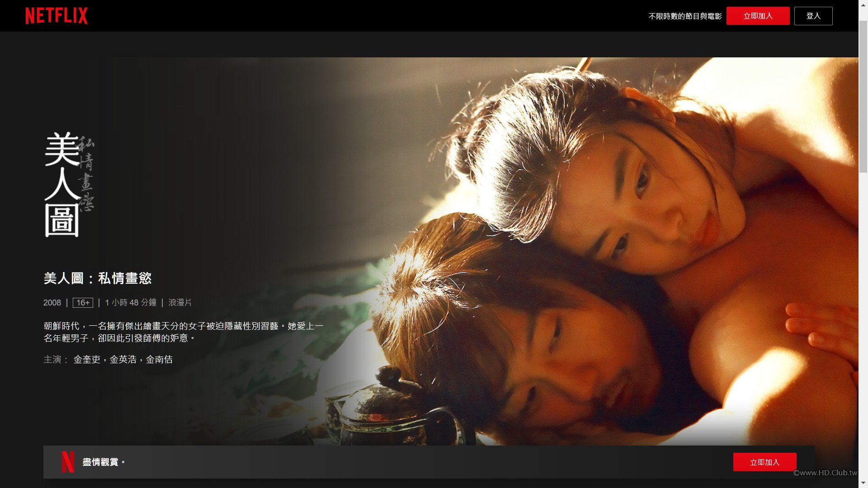The image size is (868, 488).
Task: Click the 盡情觀賞 banner text
Action: pyautogui.click(x=103, y=462)
